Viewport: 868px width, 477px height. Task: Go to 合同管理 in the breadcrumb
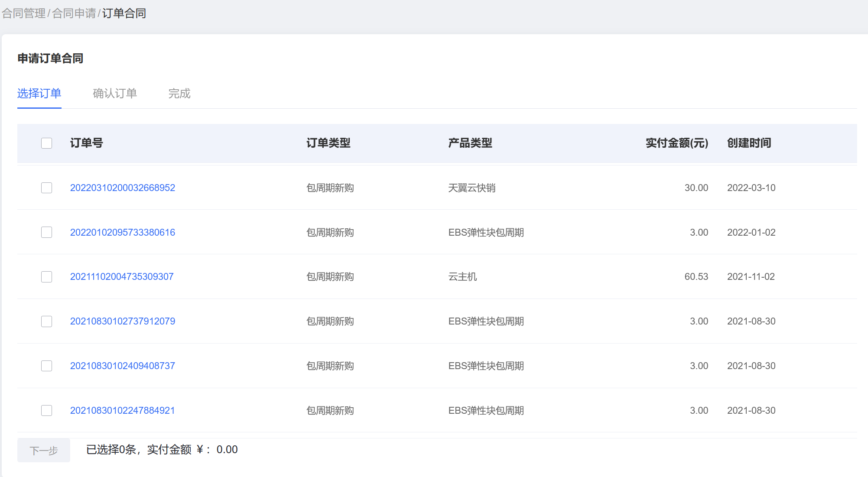click(24, 13)
